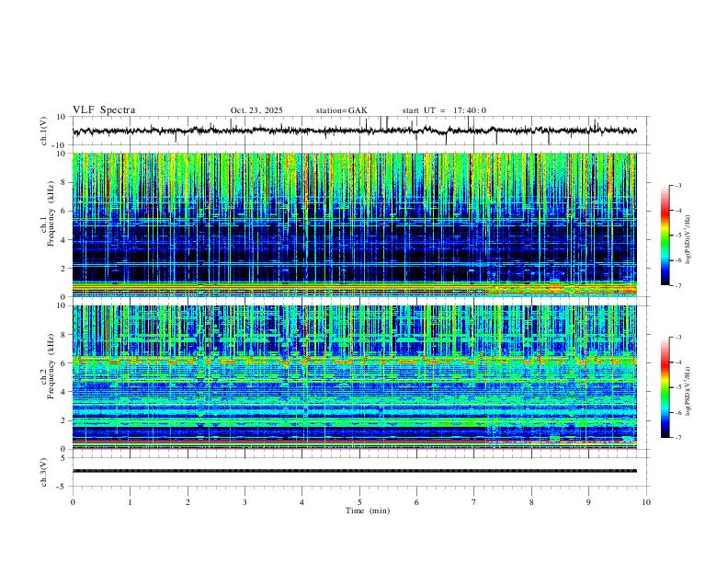
Task: Click the PSD color bar next to ch.1 spectrogram
Action: (x=665, y=236)
